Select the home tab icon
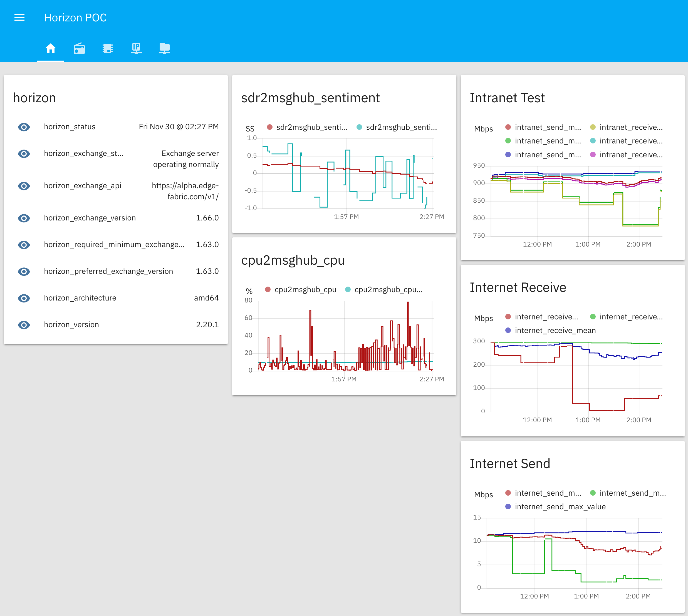The height and width of the screenshot is (616, 688). point(50,48)
